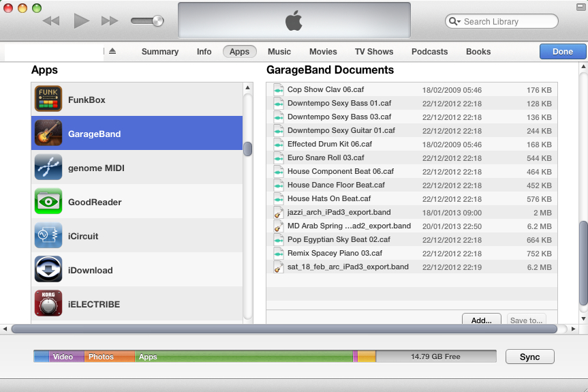Click the Save to... button
The height and width of the screenshot is (392, 588).
(527, 320)
